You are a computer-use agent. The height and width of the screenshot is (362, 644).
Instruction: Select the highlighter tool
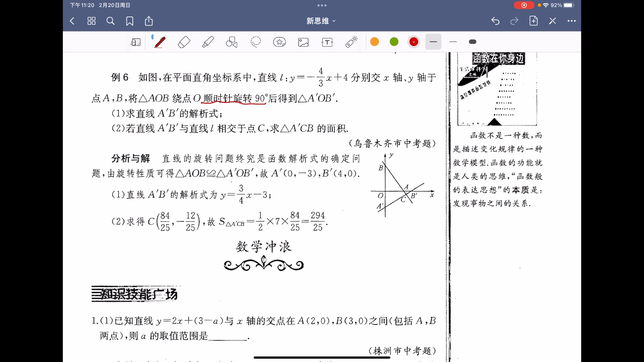pyautogui.click(x=208, y=42)
